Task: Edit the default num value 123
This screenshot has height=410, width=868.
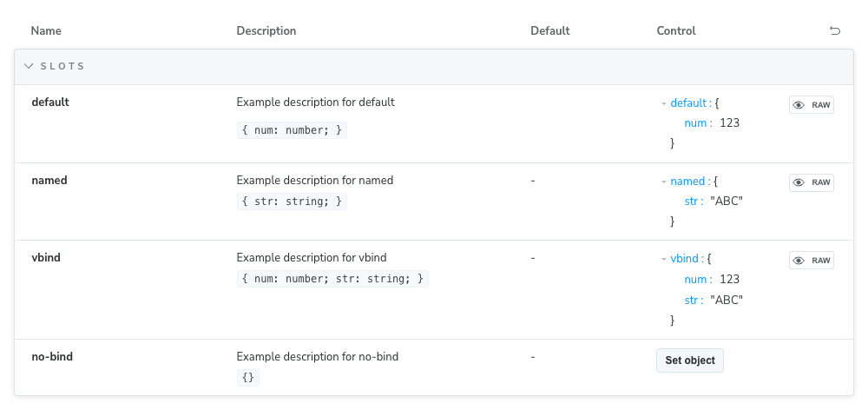Action: pos(729,123)
